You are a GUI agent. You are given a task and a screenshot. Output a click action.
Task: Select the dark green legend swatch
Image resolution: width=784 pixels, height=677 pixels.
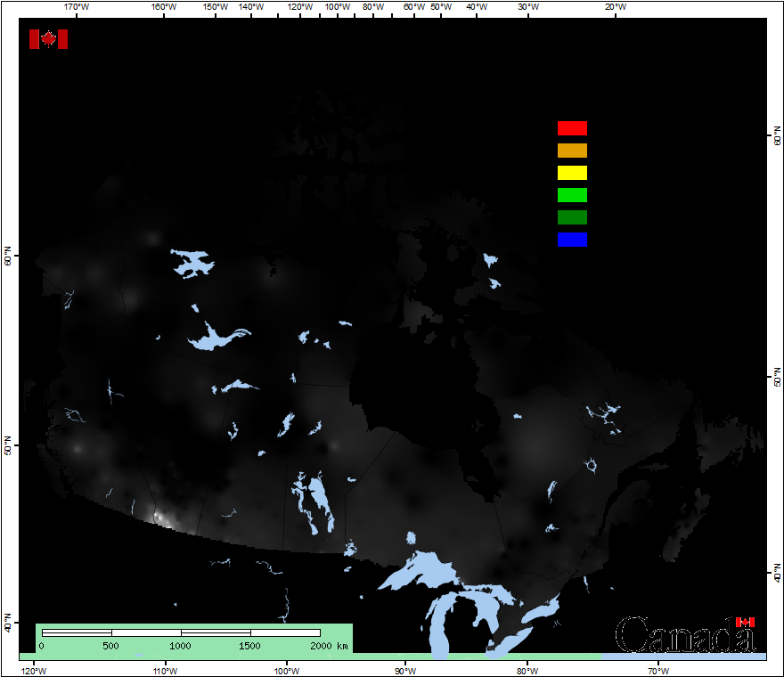(x=572, y=217)
